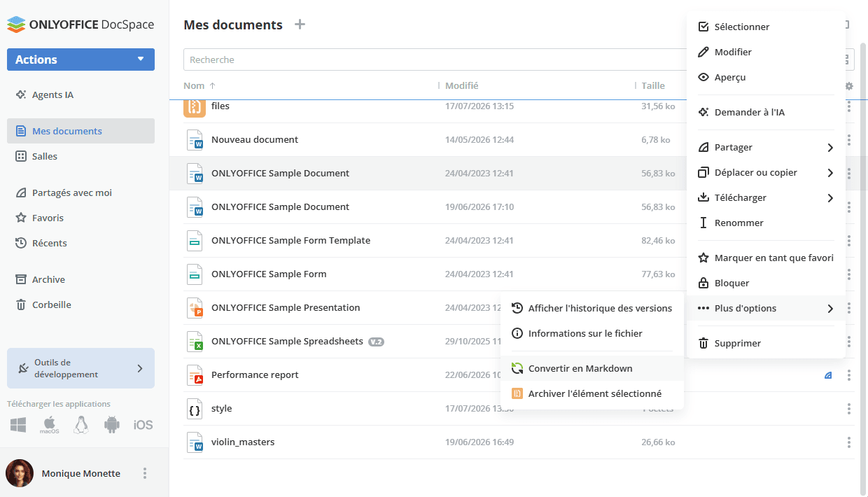Open the options menu for violin_masters row
The width and height of the screenshot is (868, 497).
[x=849, y=442]
